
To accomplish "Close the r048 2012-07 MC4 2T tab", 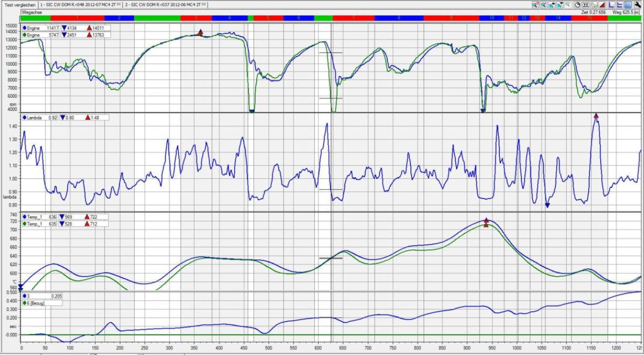I will click(x=119, y=4).
